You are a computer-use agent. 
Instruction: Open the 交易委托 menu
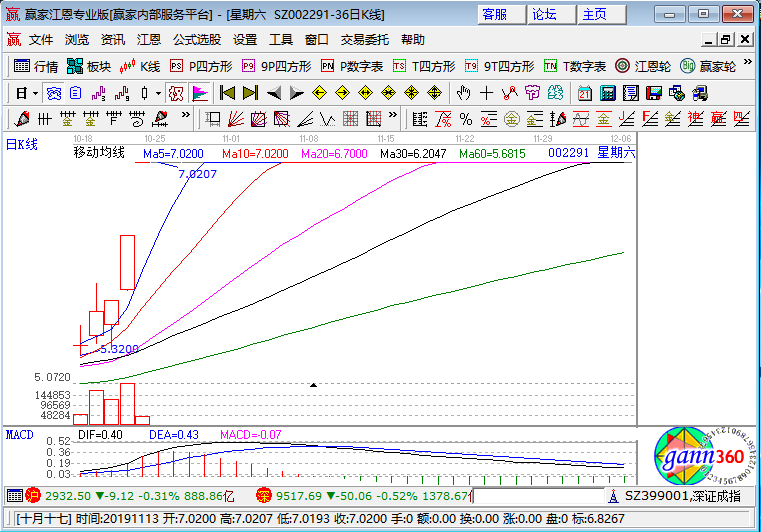[x=364, y=40]
